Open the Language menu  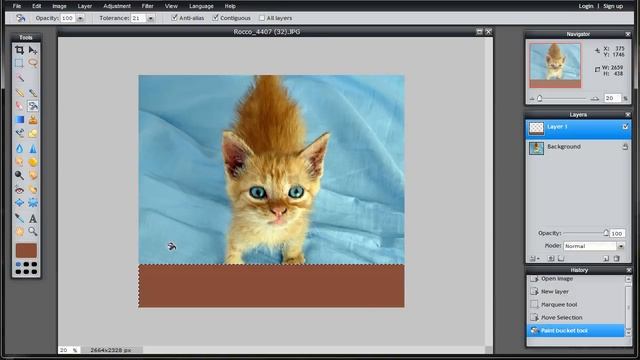pos(201,6)
